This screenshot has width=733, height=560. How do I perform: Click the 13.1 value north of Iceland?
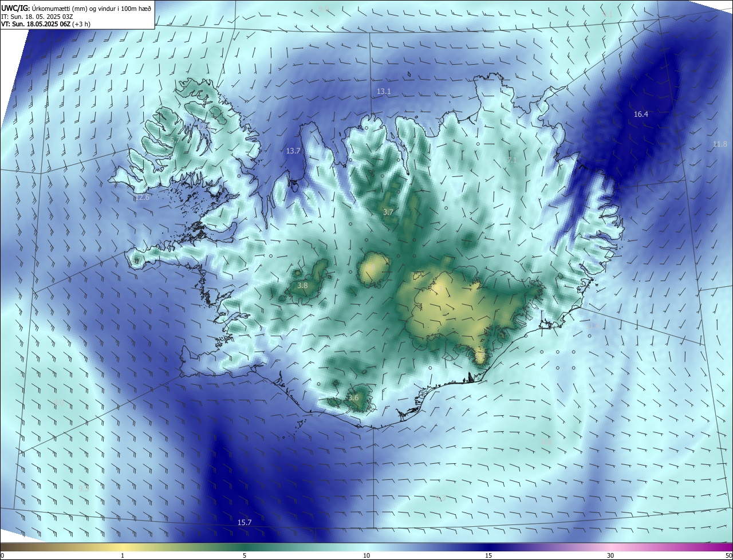point(384,92)
